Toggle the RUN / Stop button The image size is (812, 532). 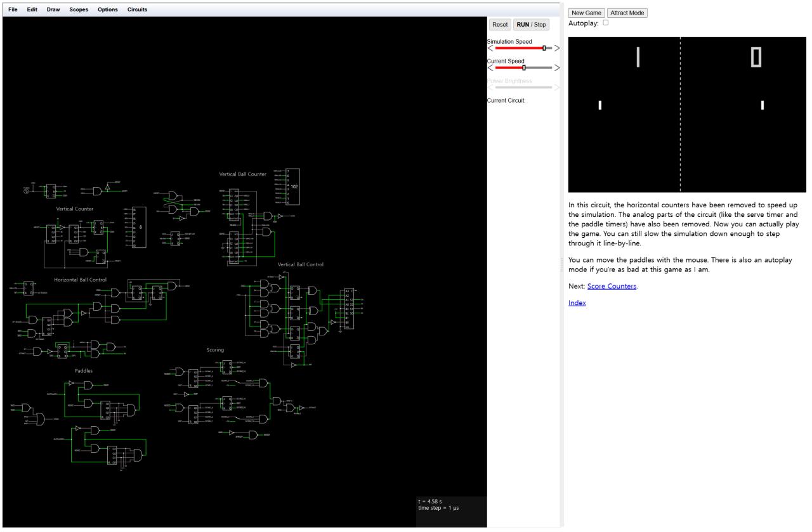532,25
